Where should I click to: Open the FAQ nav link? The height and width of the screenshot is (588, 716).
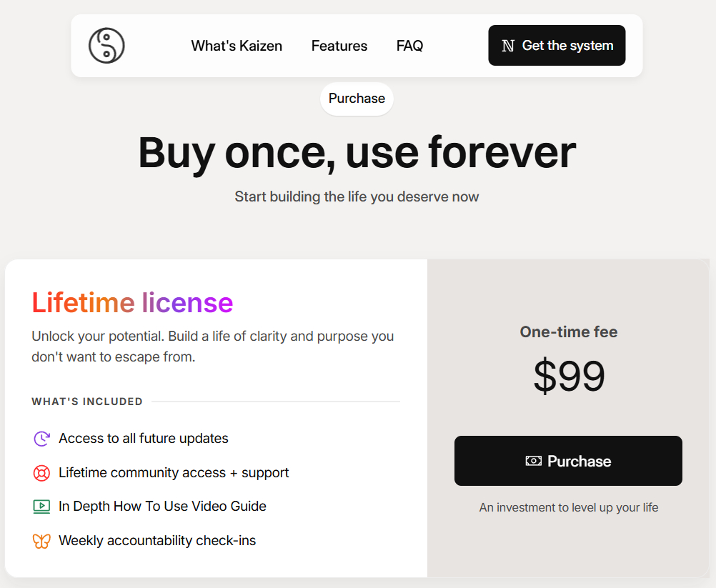409,46
